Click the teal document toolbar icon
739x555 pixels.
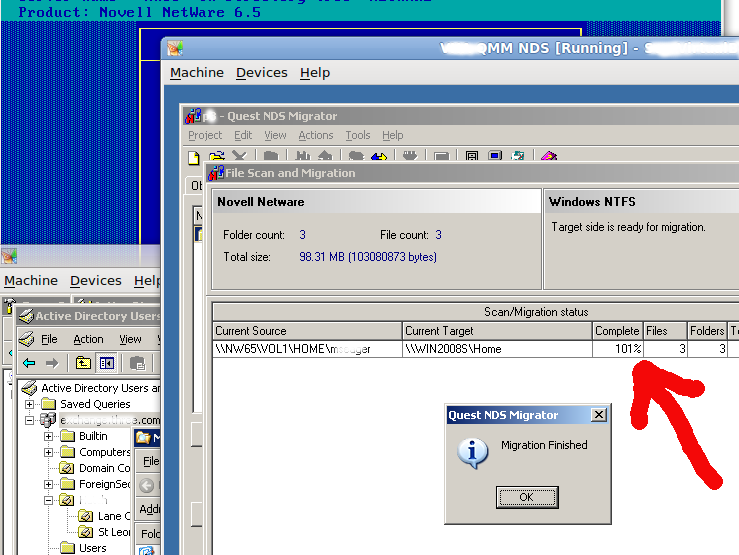tap(517, 156)
